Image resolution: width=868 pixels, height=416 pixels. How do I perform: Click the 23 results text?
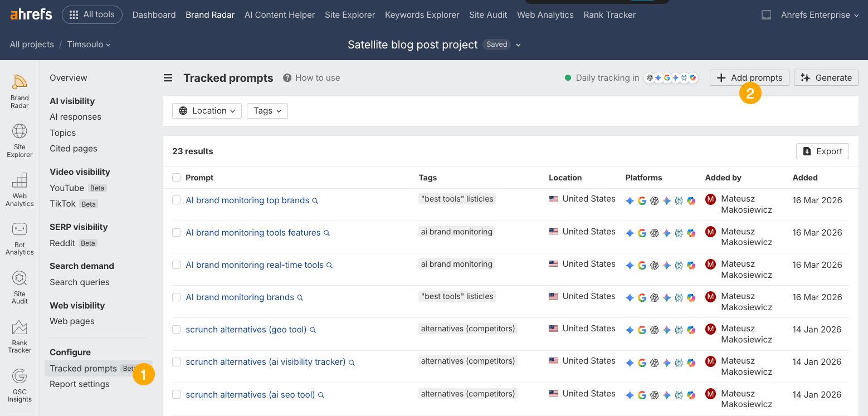tap(193, 151)
